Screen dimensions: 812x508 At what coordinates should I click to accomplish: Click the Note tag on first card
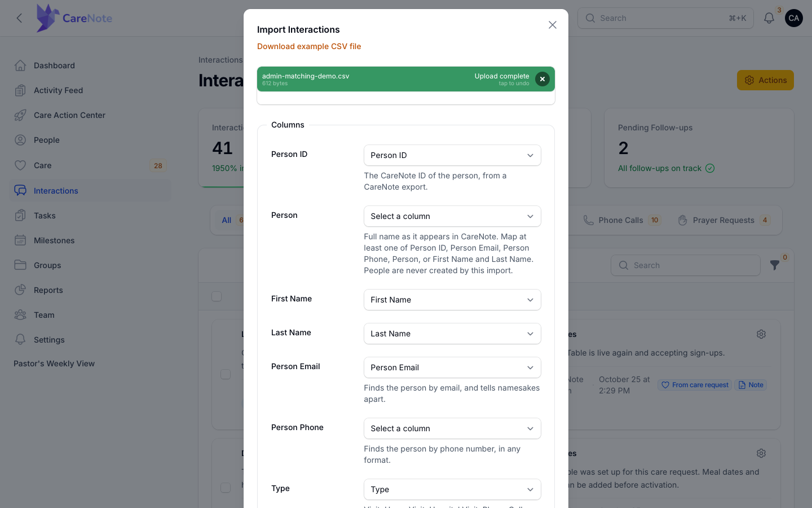751,385
